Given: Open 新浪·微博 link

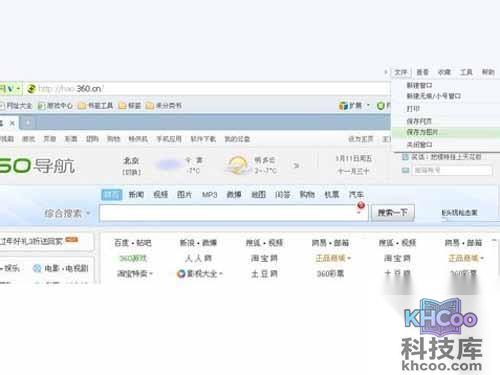Looking at the screenshot, I should [198, 243].
